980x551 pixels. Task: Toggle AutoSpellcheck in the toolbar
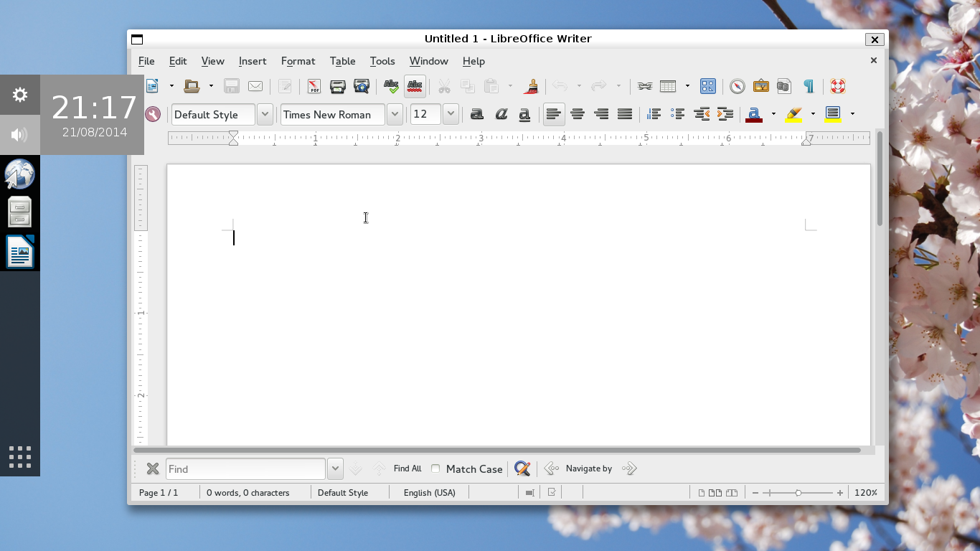coord(415,87)
